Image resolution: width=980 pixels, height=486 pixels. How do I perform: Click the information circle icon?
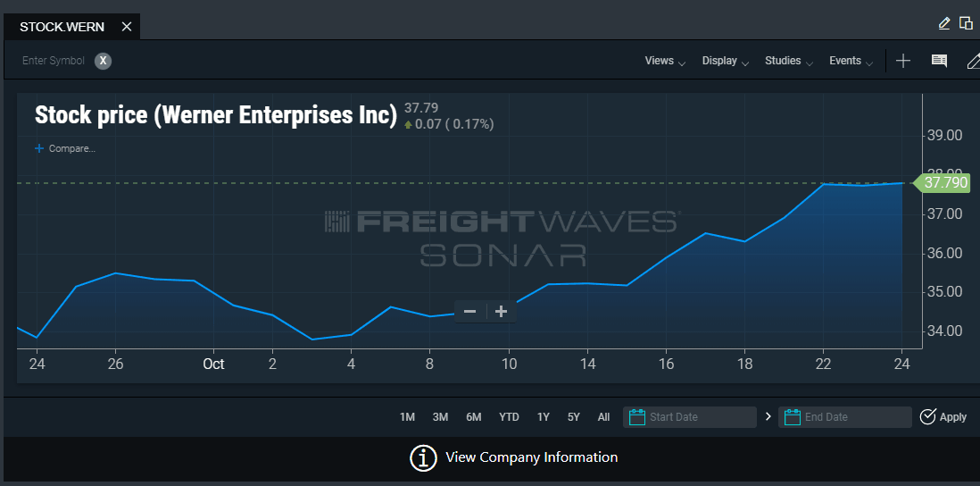(423, 457)
